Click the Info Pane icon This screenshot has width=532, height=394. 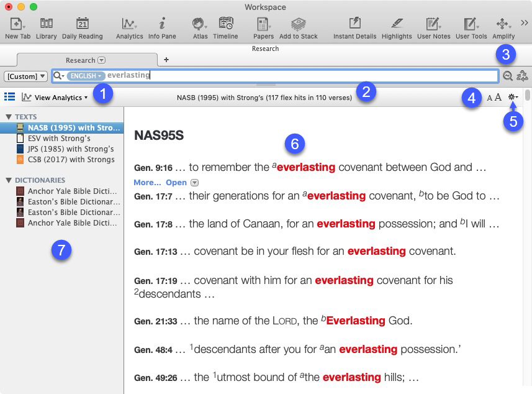pos(162,25)
